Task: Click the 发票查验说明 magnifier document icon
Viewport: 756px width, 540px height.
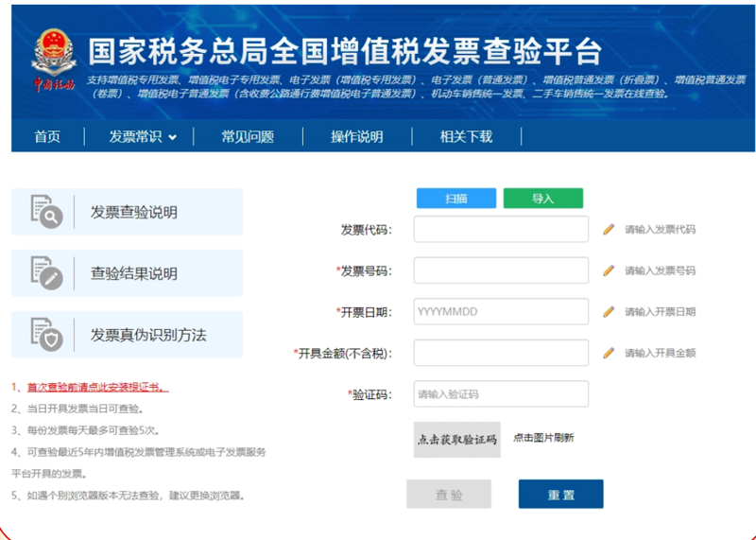Action: (46, 212)
